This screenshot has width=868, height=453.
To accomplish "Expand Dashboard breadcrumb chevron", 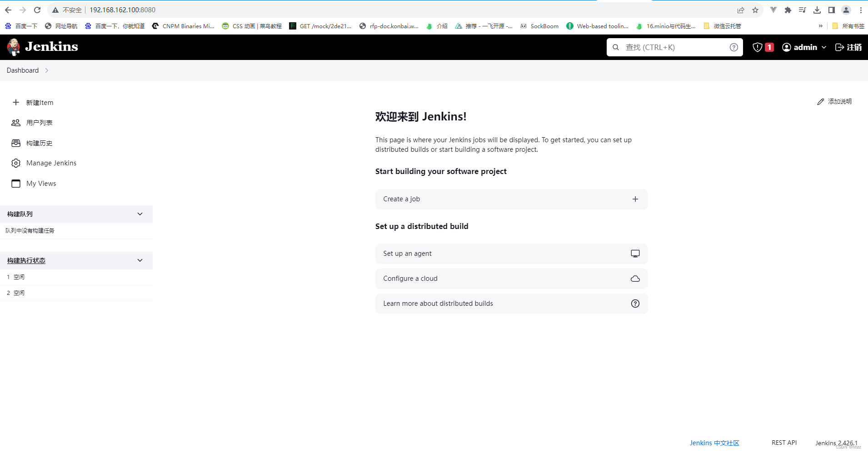I will 47,70.
